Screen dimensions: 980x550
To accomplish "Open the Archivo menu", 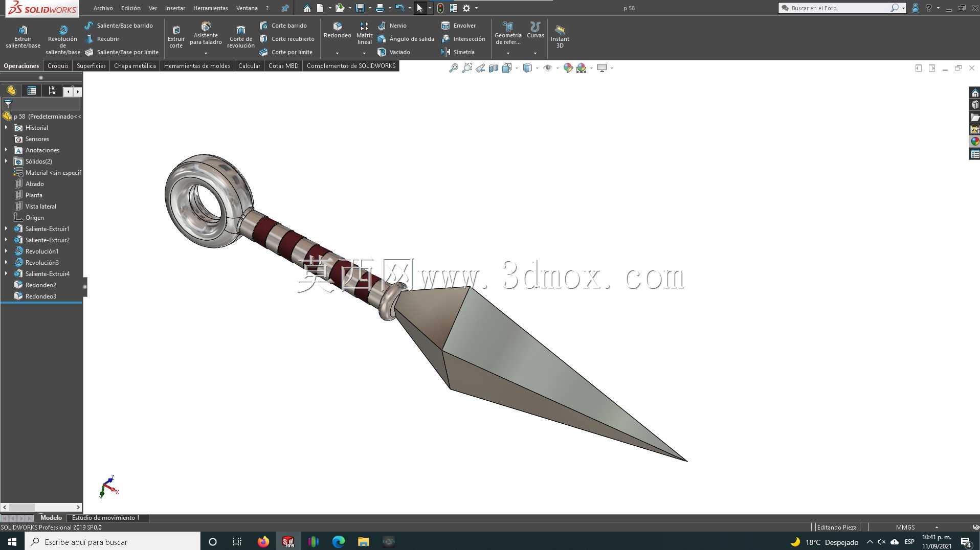I will [103, 8].
